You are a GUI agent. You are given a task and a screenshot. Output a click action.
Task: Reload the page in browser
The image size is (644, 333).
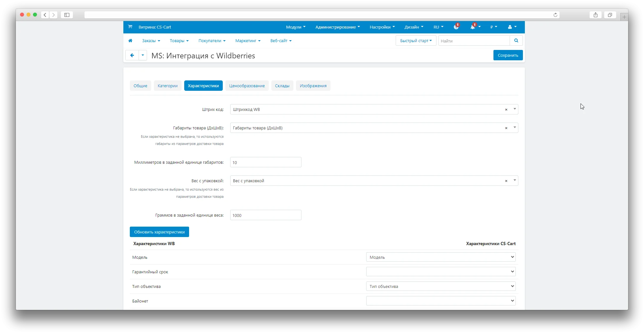pos(555,15)
